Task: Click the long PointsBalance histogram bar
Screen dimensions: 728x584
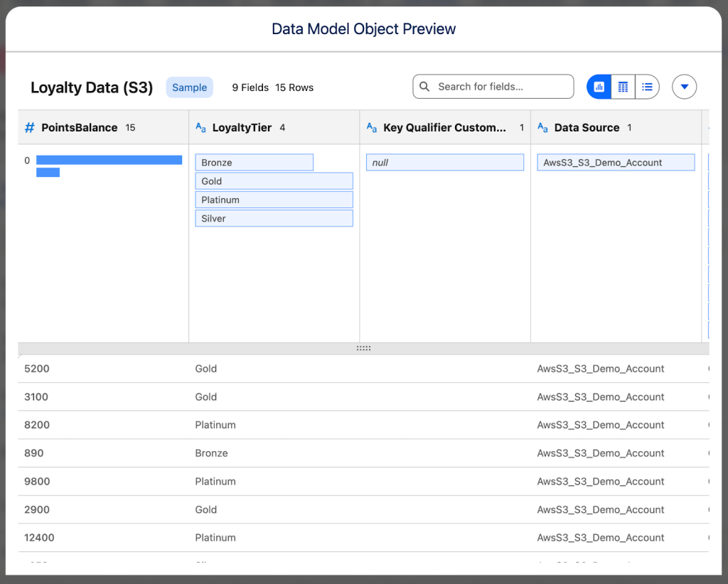Action: [109, 160]
